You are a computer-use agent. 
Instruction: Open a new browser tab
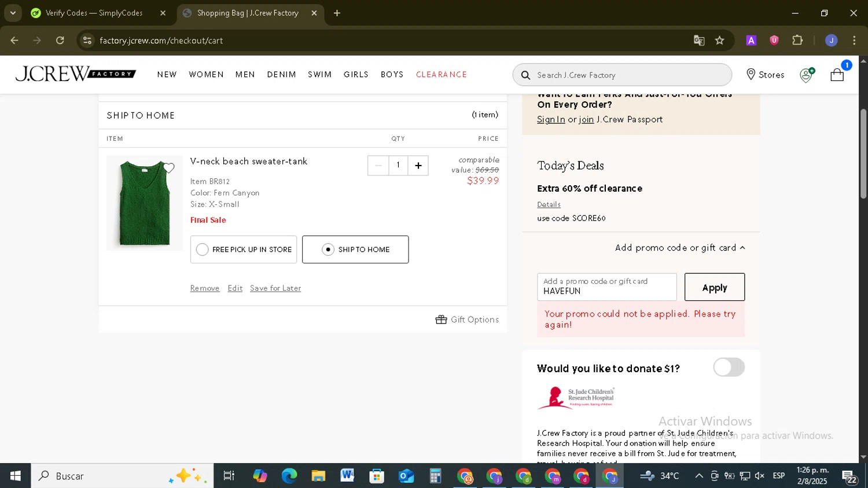click(337, 13)
